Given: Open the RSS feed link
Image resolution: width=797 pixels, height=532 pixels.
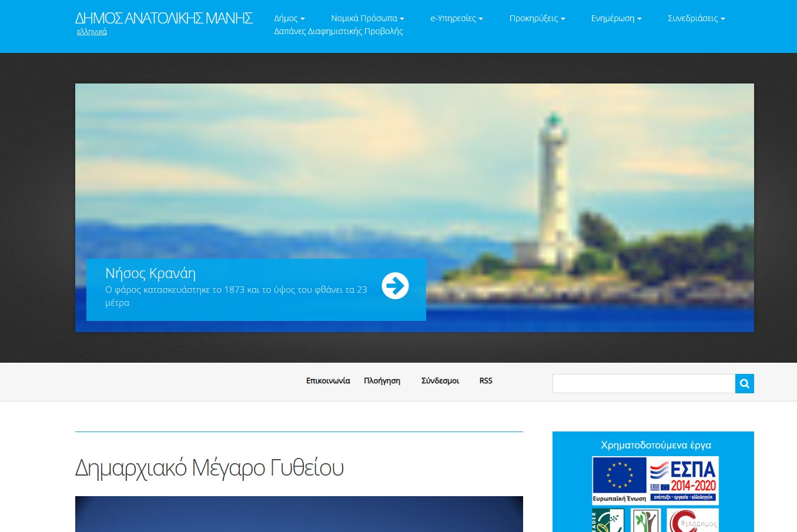Looking at the screenshot, I should pyautogui.click(x=486, y=381).
